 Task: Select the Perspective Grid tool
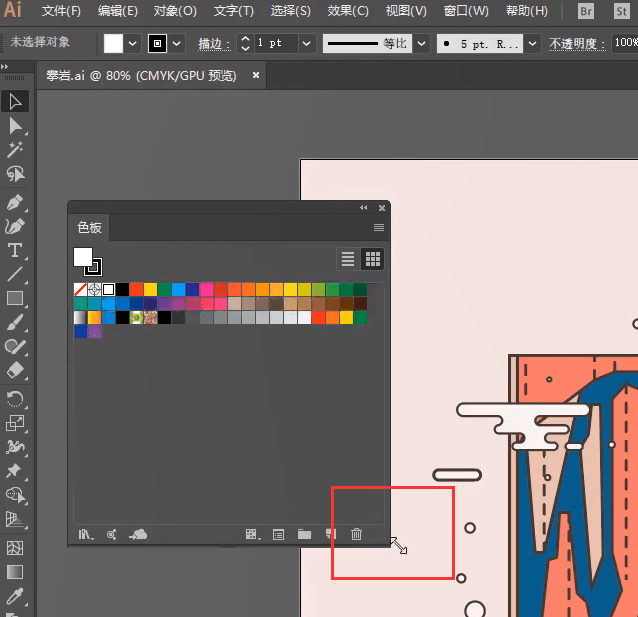coord(15,519)
